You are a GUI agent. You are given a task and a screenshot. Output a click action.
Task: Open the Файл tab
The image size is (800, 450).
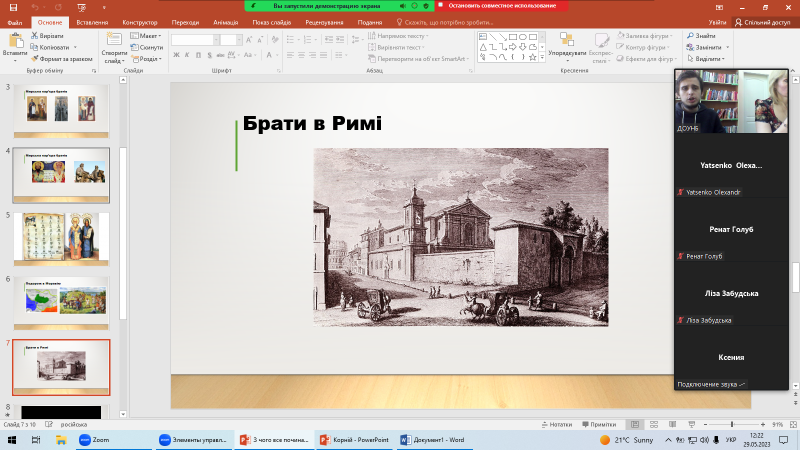(15, 22)
